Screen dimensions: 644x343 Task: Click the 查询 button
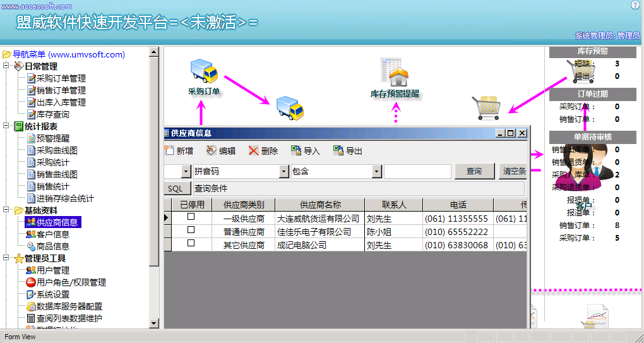point(474,171)
